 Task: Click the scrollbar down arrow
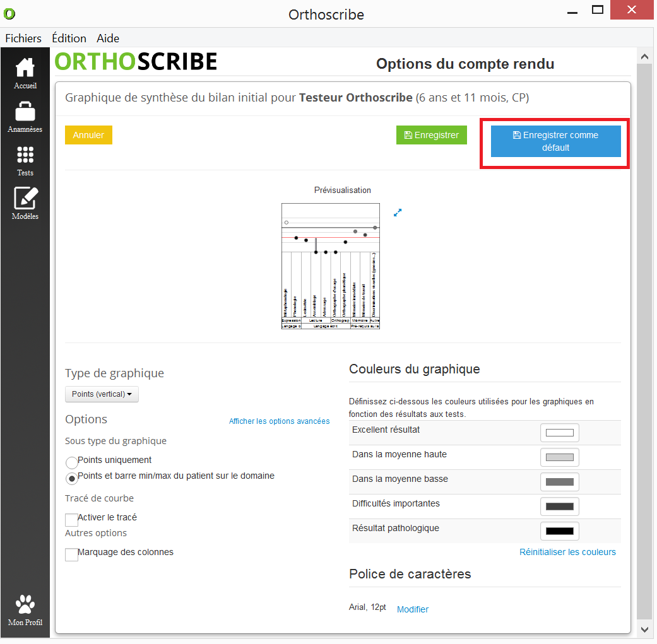click(x=644, y=629)
